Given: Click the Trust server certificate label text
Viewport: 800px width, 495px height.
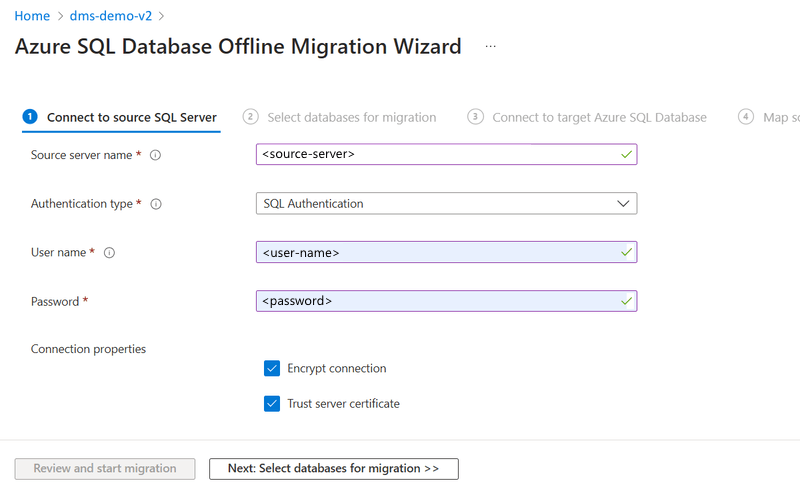Looking at the screenshot, I should click(x=343, y=404).
